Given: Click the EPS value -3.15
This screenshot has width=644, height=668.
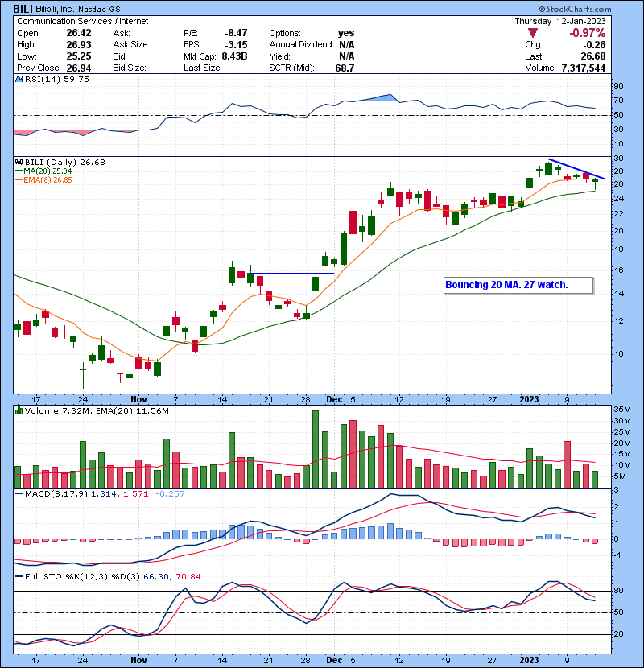Looking at the screenshot, I should click(236, 44).
